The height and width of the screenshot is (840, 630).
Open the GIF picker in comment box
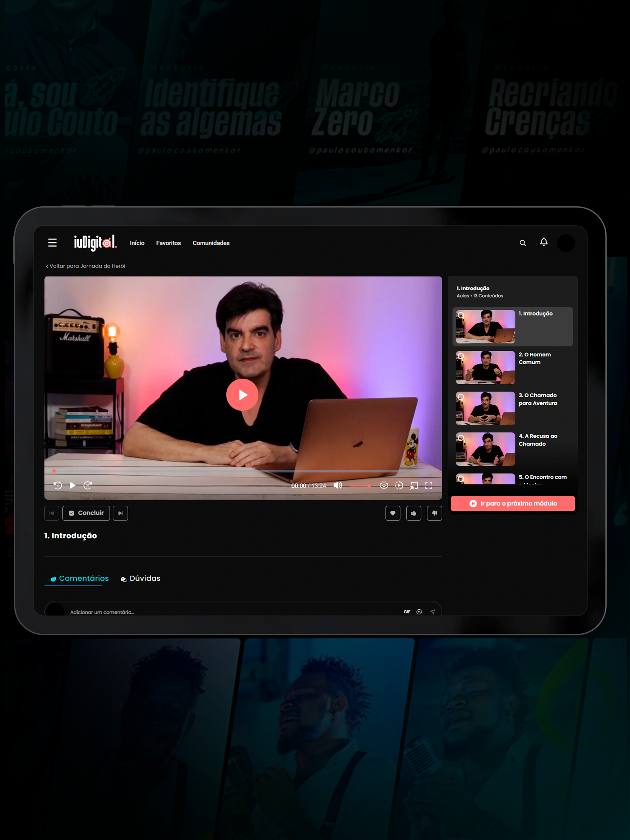pos(407,612)
